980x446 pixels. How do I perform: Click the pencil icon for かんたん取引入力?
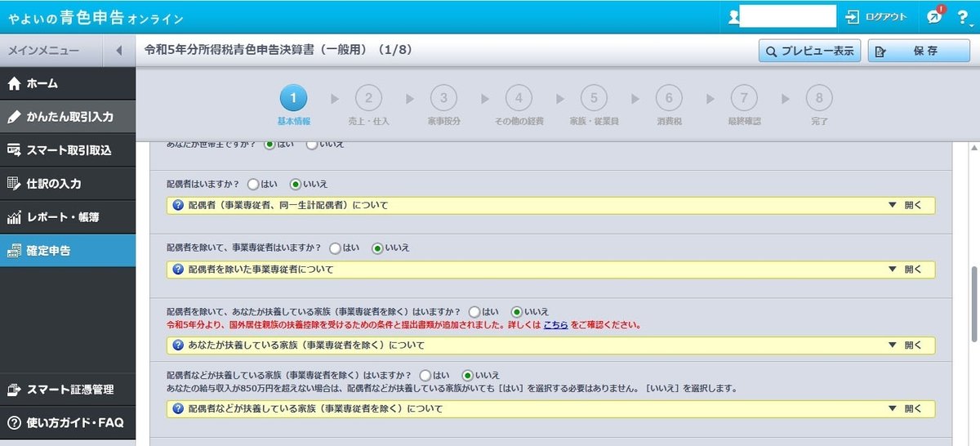pyautogui.click(x=14, y=117)
